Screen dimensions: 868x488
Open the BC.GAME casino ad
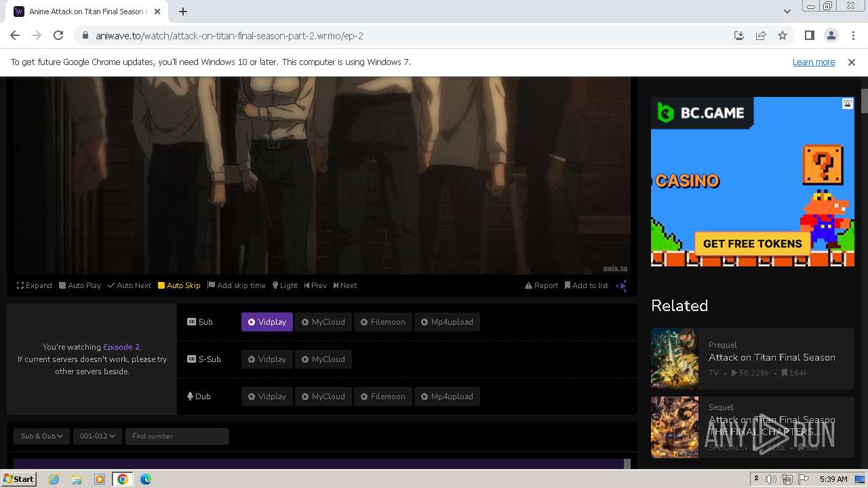click(753, 182)
